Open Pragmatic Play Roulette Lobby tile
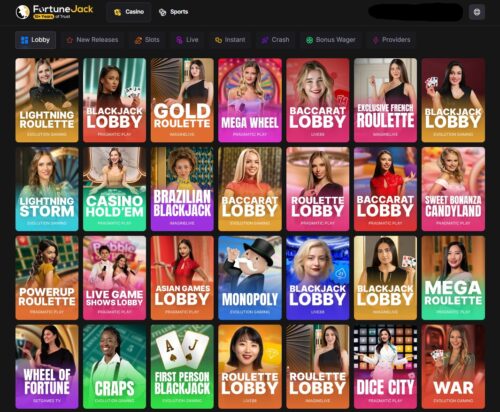This screenshot has height=412, width=500. [318, 189]
